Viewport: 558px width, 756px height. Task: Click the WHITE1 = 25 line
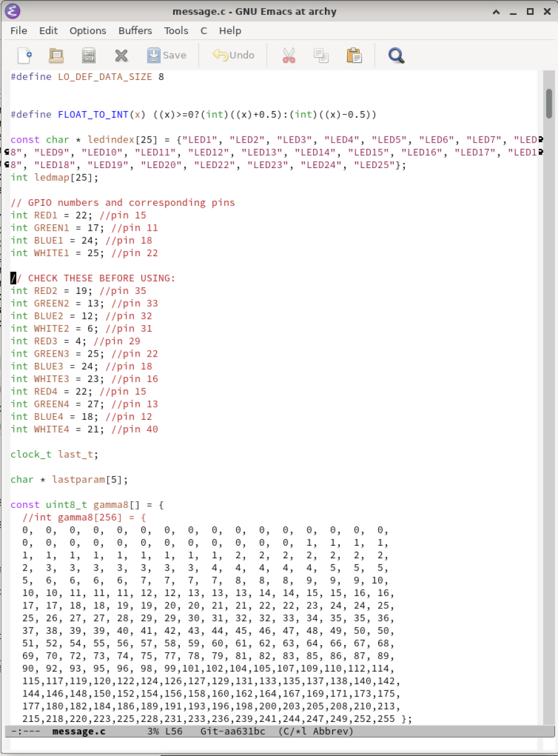pos(84,253)
